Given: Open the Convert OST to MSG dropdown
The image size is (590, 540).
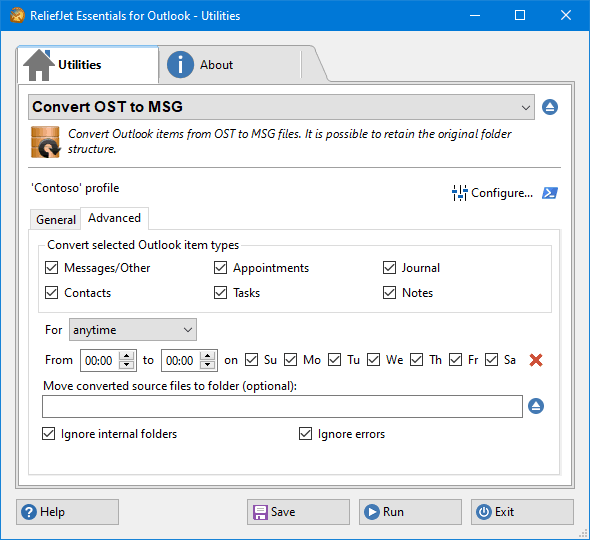Looking at the screenshot, I should (281, 107).
